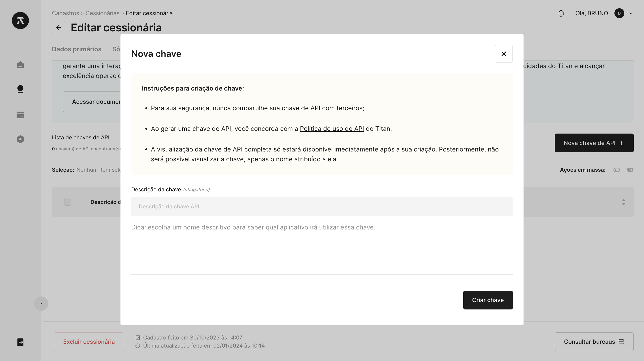
Task: Open the home icon in sidebar
Action: click(x=20, y=65)
